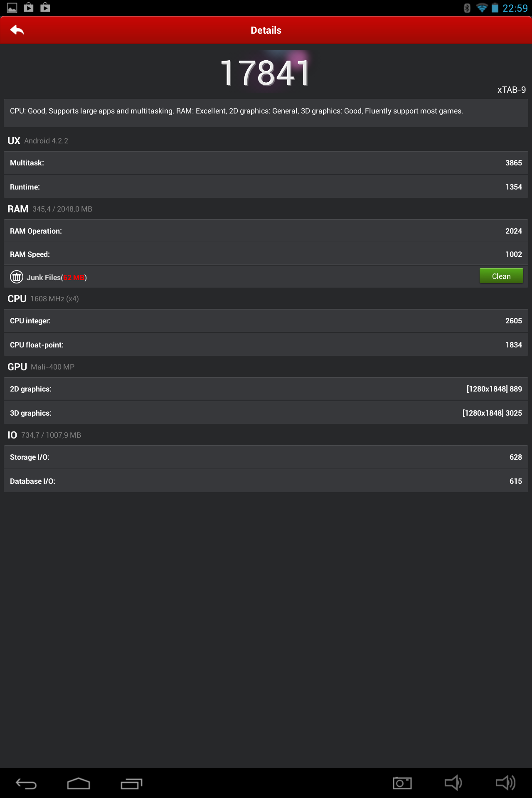Select the Multitask score row
Image resolution: width=532 pixels, height=798 pixels.
tap(266, 163)
